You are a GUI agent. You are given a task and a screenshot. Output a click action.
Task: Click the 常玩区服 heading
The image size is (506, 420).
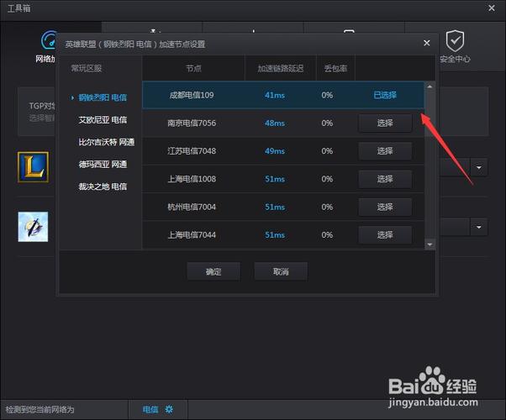pyautogui.click(x=87, y=68)
